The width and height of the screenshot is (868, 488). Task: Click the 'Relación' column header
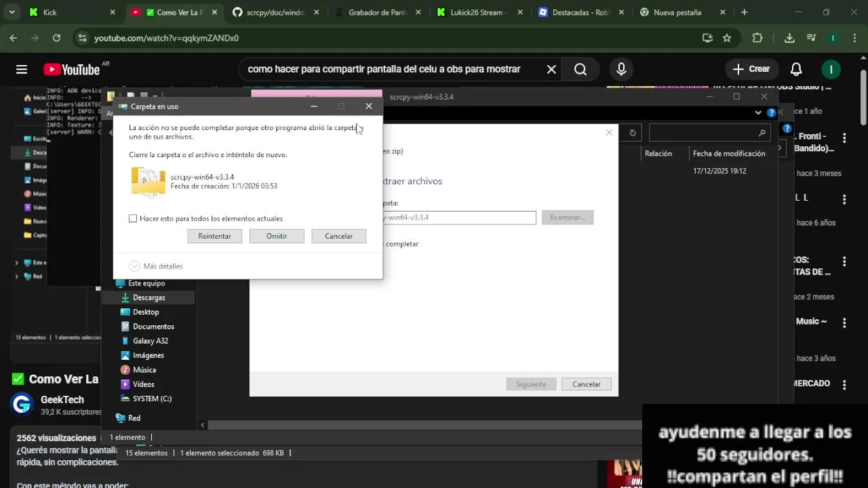click(658, 154)
